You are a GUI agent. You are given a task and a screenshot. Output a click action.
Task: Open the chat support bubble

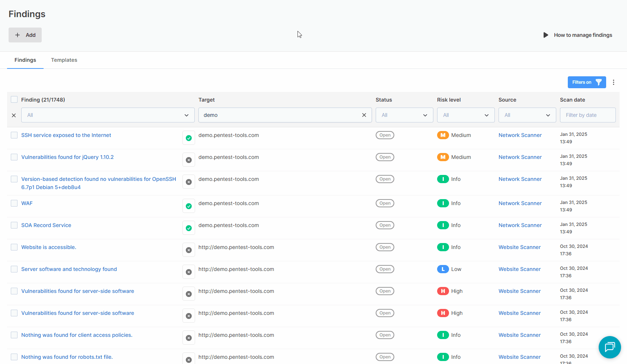click(610, 347)
